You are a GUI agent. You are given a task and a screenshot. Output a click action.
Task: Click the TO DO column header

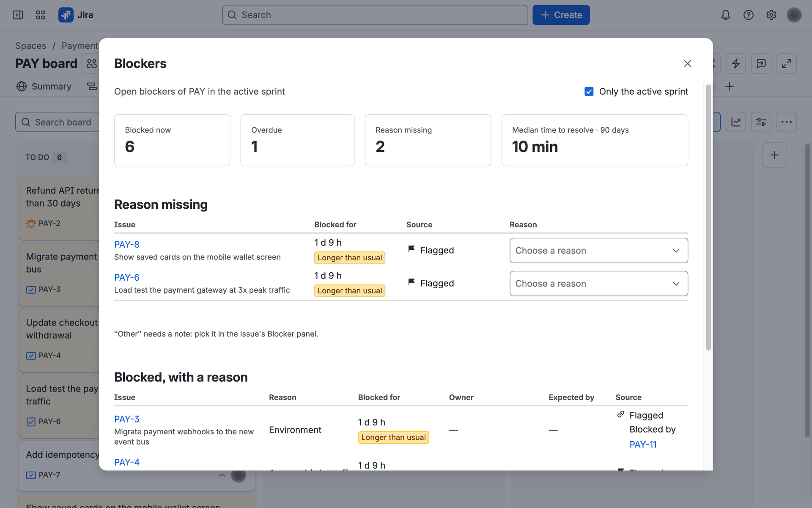click(x=46, y=157)
